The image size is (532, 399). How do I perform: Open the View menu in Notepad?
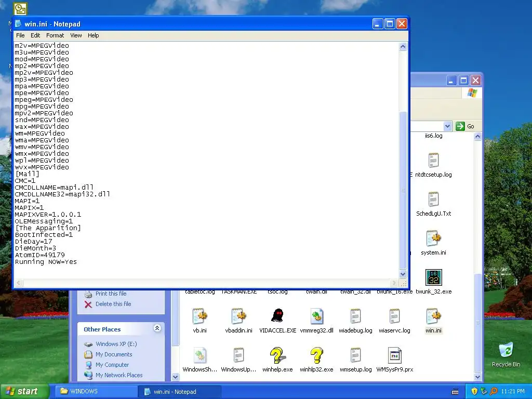pyautogui.click(x=76, y=35)
